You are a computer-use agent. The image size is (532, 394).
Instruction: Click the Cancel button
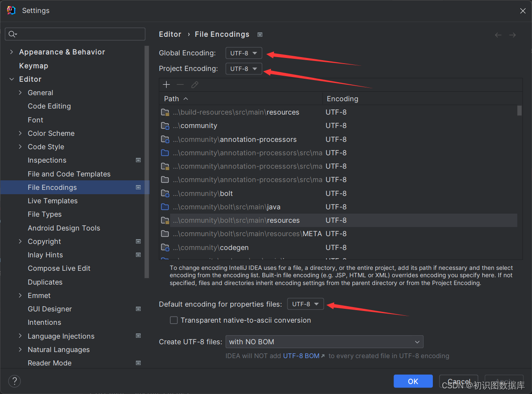458,381
